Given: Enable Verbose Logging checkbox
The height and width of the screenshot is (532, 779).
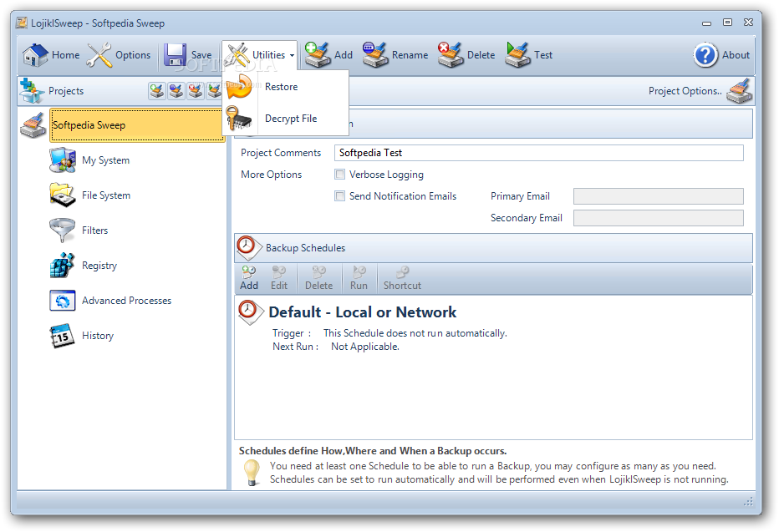Looking at the screenshot, I should coord(340,175).
